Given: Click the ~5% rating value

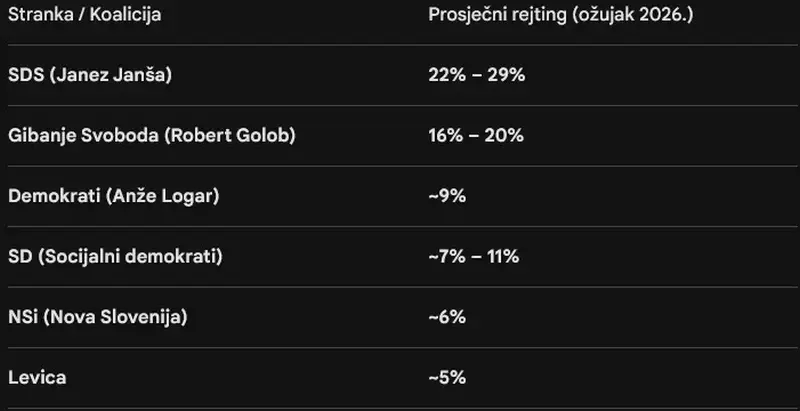Looking at the screenshot, I should coord(446,378).
